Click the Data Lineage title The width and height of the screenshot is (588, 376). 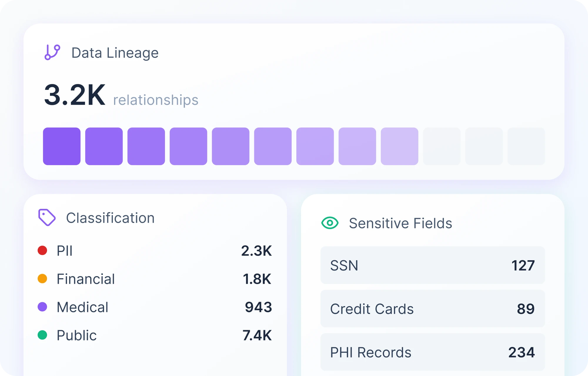(115, 53)
